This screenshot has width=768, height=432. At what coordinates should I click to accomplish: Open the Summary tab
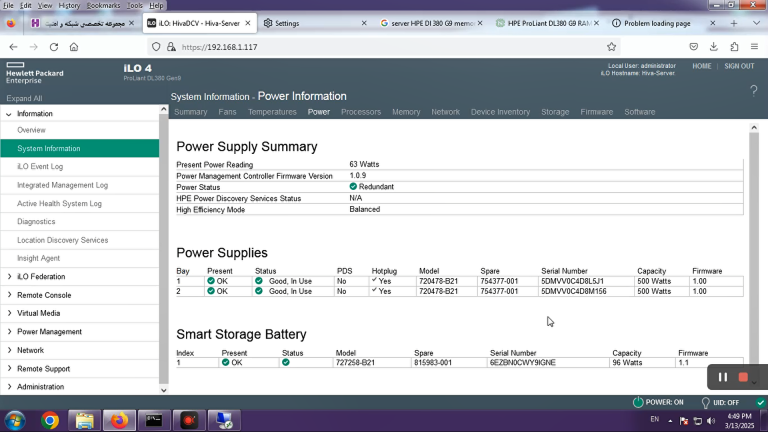point(191,112)
